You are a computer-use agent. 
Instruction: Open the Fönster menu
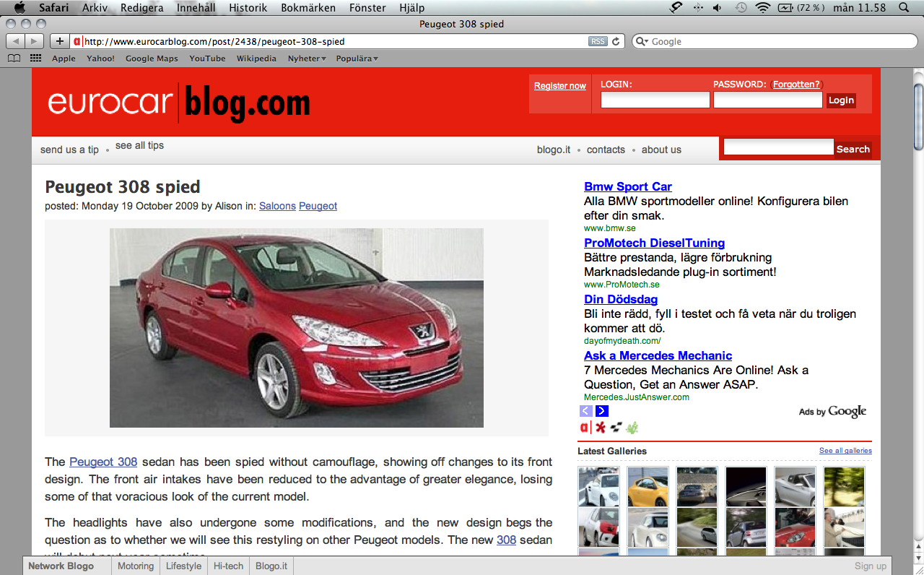tap(367, 8)
